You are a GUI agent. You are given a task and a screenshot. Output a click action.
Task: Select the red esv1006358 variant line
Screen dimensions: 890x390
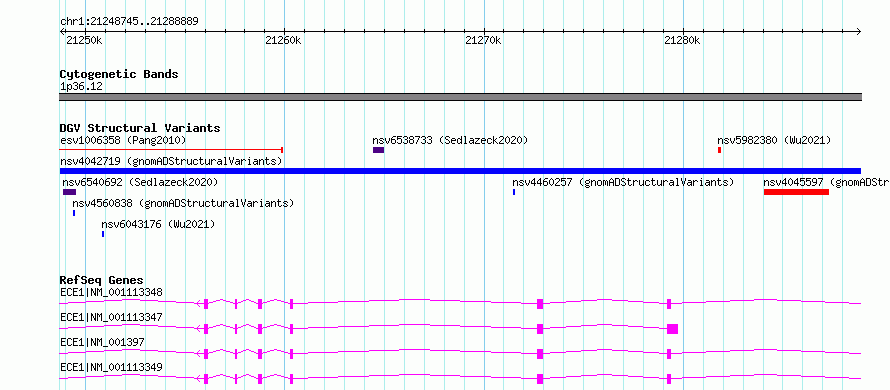(171, 150)
